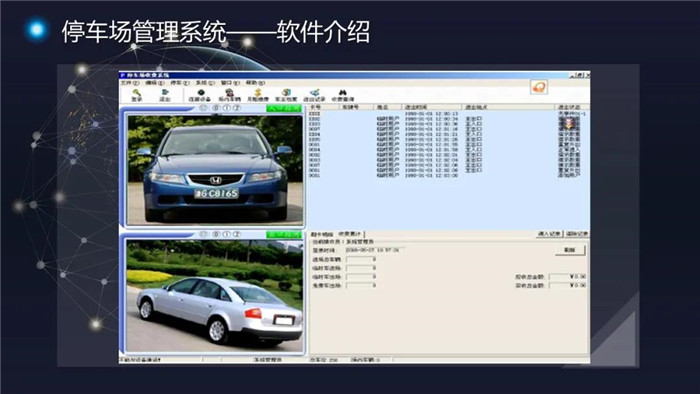Click the blue Honda entrance camera image

click(215, 170)
